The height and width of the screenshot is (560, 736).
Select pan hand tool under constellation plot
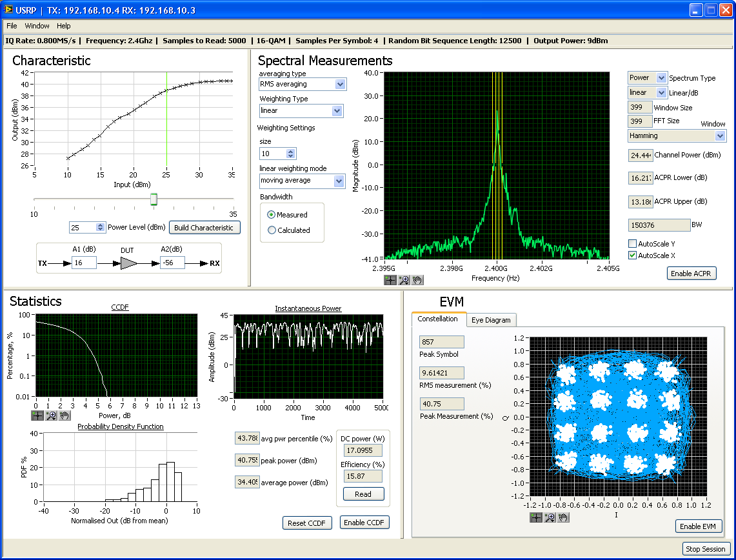point(563,517)
